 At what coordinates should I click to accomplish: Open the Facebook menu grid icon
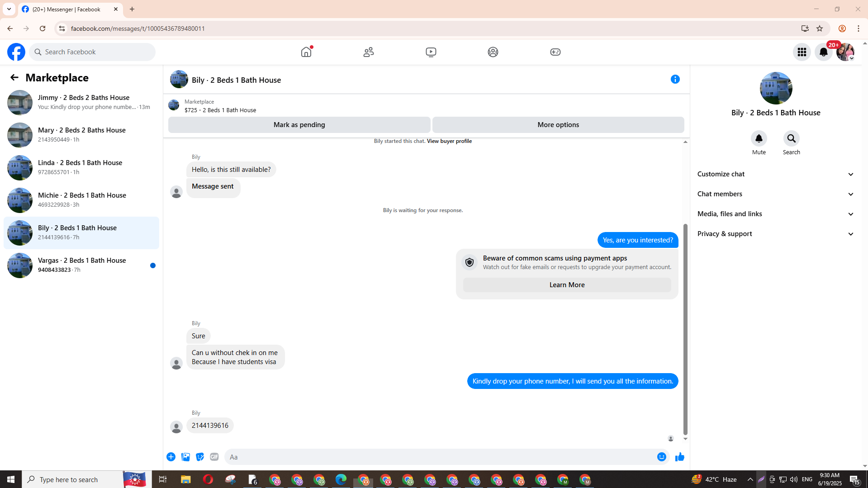tap(802, 52)
